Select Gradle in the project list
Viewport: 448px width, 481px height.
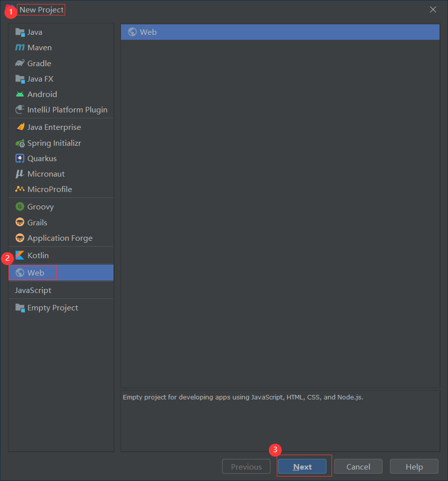pos(61,63)
